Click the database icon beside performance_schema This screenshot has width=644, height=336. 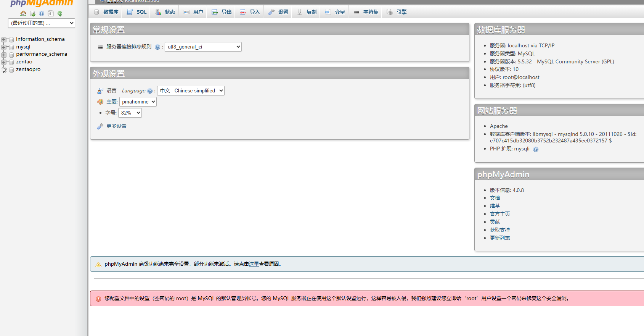[x=11, y=55]
